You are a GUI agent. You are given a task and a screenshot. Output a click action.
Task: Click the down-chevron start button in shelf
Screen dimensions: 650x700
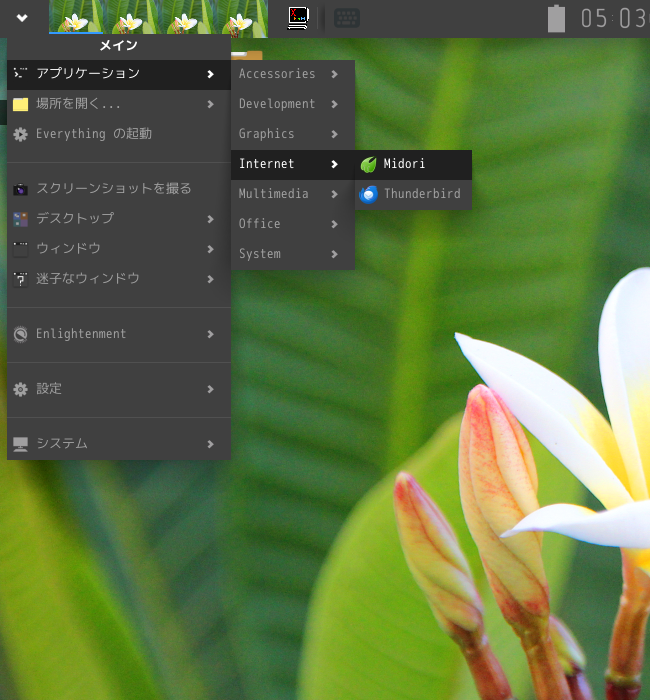coord(22,18)
